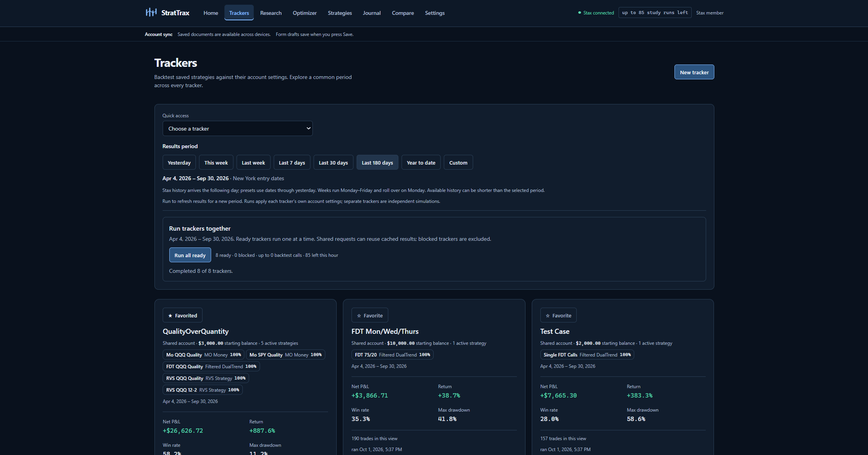Select This week period

click(x=216, y=163)
